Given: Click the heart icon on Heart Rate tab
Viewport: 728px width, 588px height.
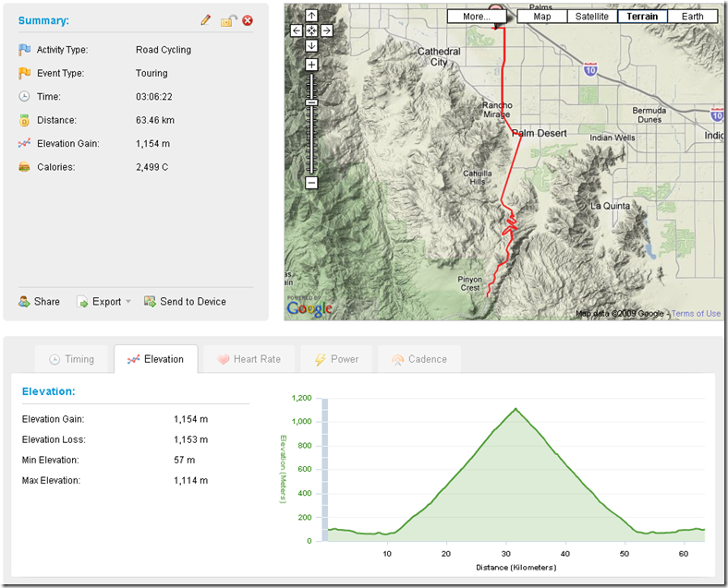Looking at the screenshot, I should tap(223, 359).
